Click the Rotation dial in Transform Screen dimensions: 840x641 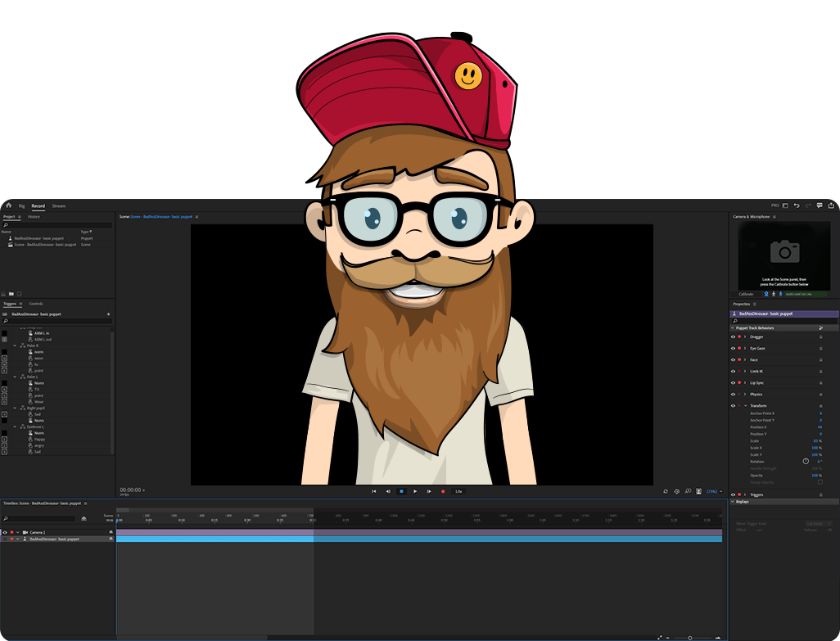[806, 461]
